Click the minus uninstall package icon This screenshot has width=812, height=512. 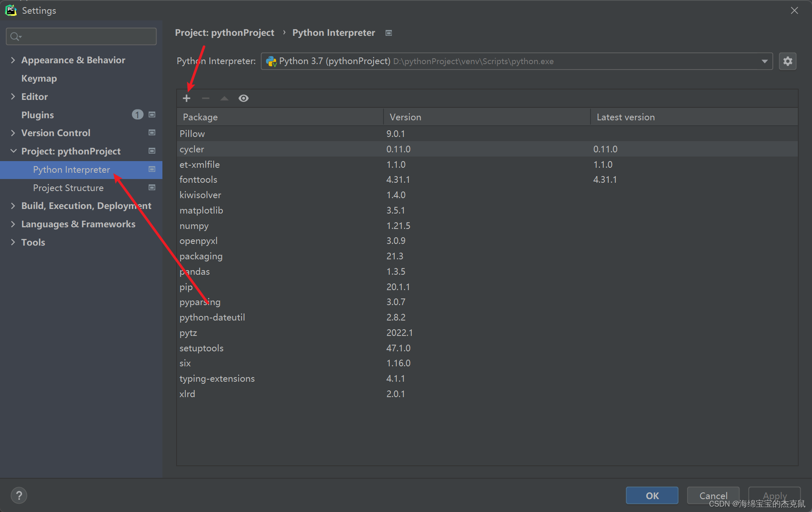pyautogui.click(x=205, y=98)
